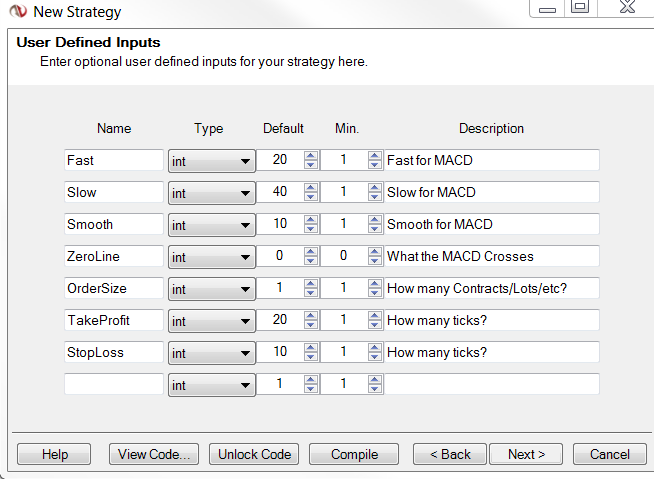Decrease the TakeProfit default value spinner
This screenshot has width=654, height=479.
311,325
